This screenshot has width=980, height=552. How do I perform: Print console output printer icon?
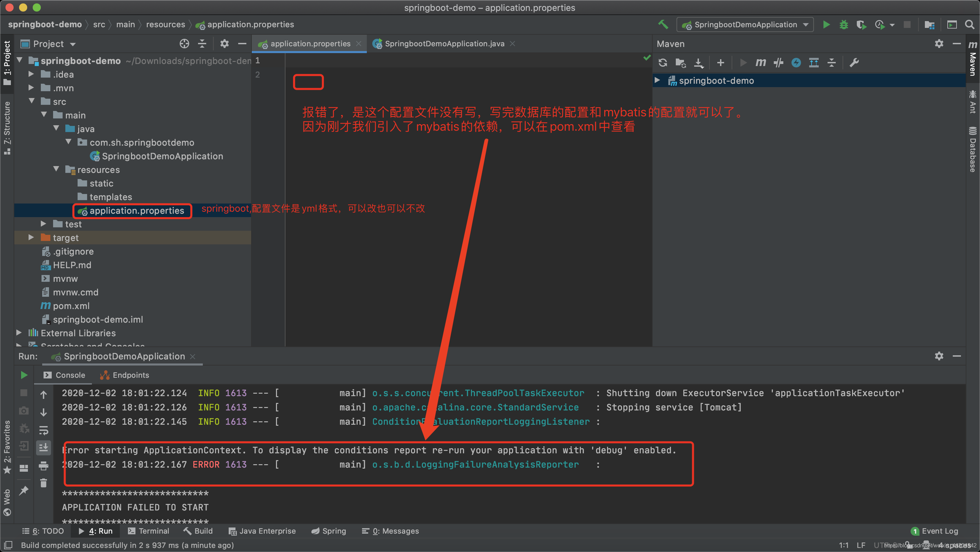tap(44, 466)
